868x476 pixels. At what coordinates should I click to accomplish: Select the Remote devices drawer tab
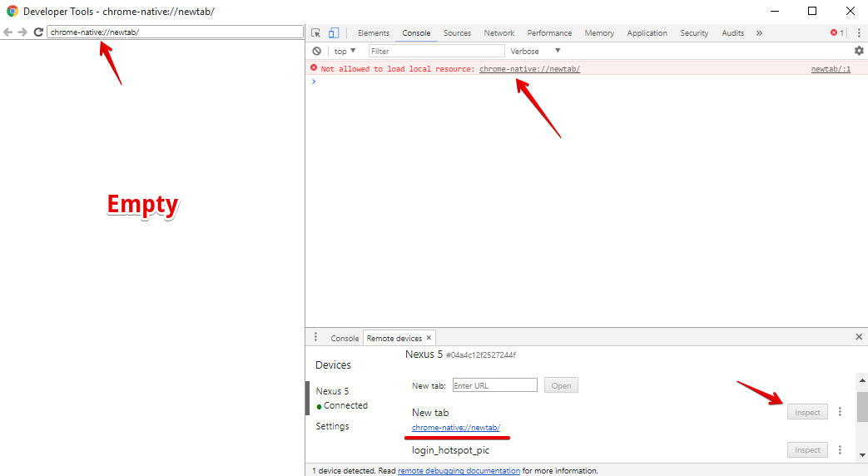[x=394, y=338]
